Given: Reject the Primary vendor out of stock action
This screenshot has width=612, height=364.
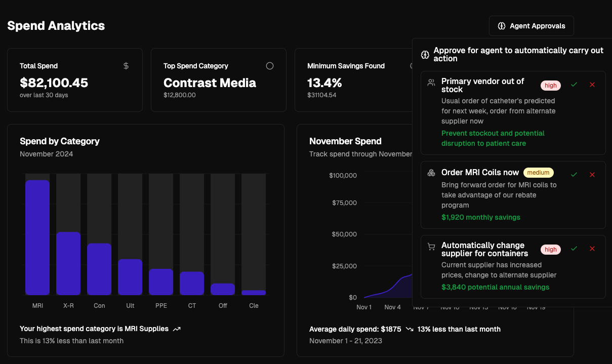Looking at the screenshot, I should click(x=592, y=85).
